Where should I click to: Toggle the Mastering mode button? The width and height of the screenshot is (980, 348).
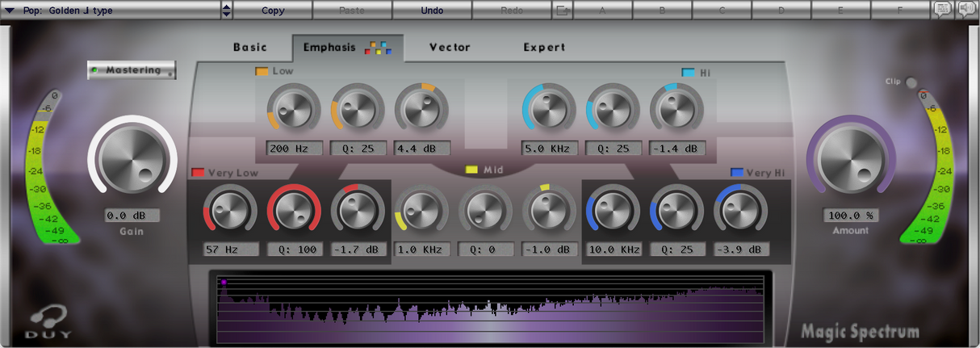point(132,70)
